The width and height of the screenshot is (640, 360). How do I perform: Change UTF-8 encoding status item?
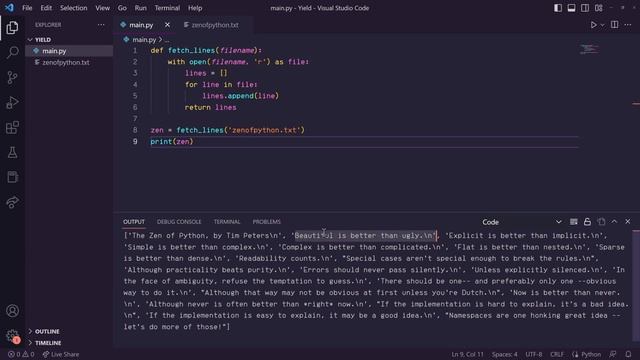click(x=533, y=354)
